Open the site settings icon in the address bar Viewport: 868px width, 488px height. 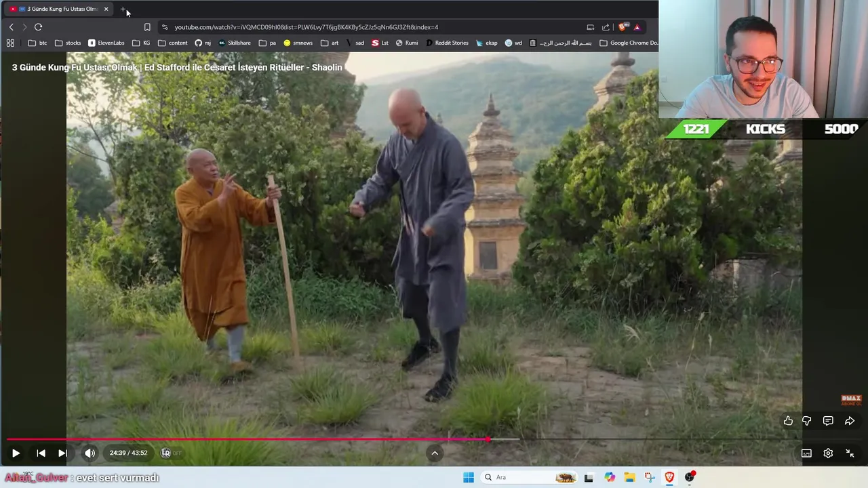tap(164, 27)
